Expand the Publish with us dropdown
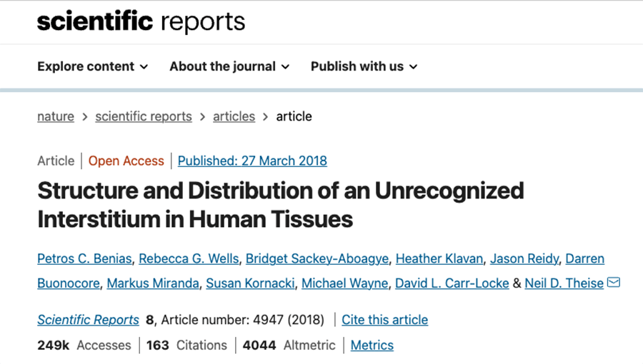Viewport: 643px width, 364px height. (364, 66)
